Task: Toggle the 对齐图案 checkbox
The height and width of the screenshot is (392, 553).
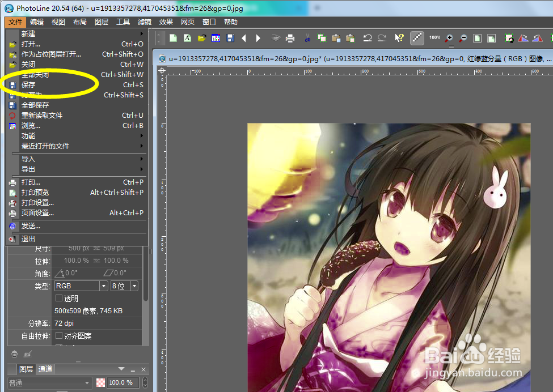Action: (59, 335)
